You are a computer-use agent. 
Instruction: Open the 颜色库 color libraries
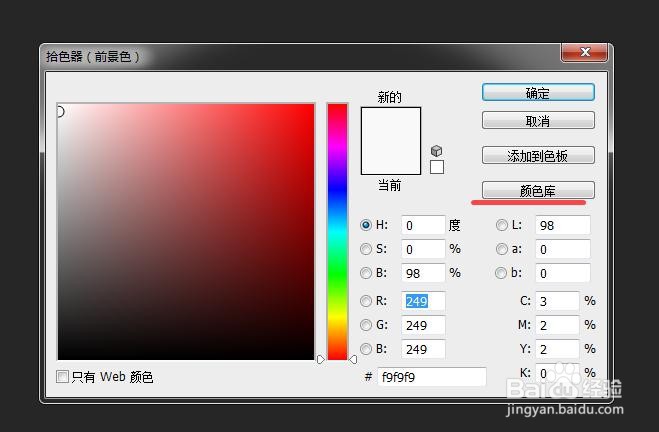pyautogui.click(x=538, y=190)
